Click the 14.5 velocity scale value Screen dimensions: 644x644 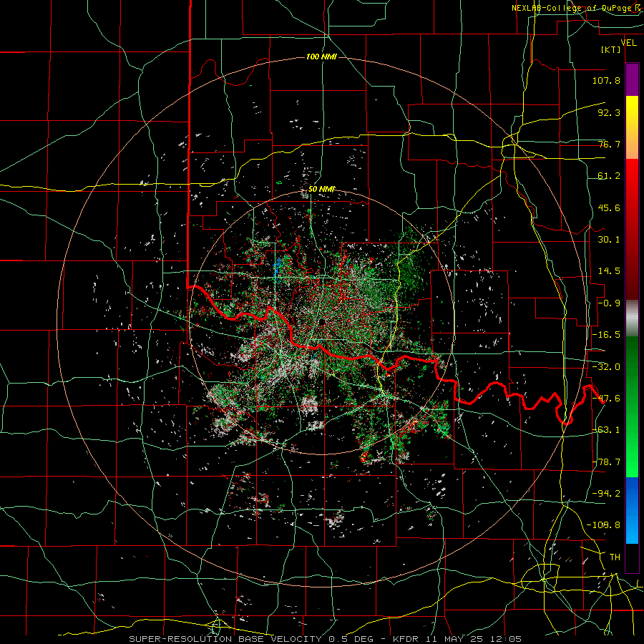click(609, 271)
